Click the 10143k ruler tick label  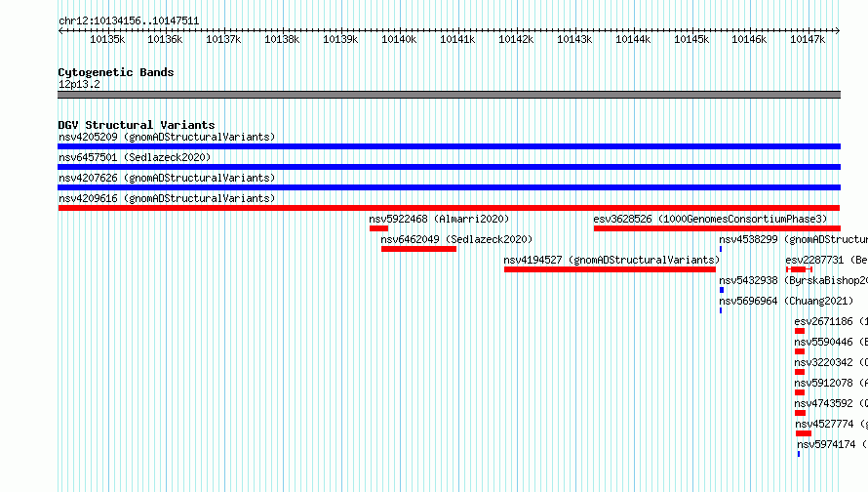click(x=574, y=39)
